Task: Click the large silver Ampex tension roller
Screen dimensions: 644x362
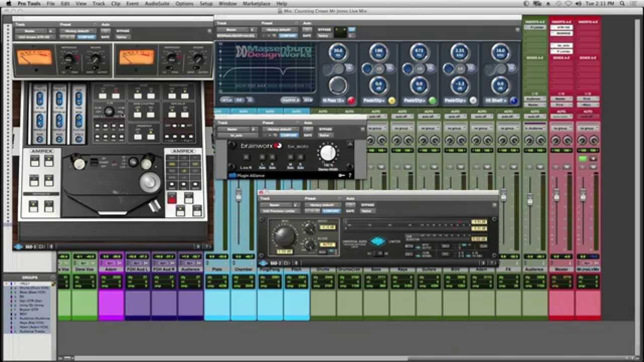Action: pos(149,182)
